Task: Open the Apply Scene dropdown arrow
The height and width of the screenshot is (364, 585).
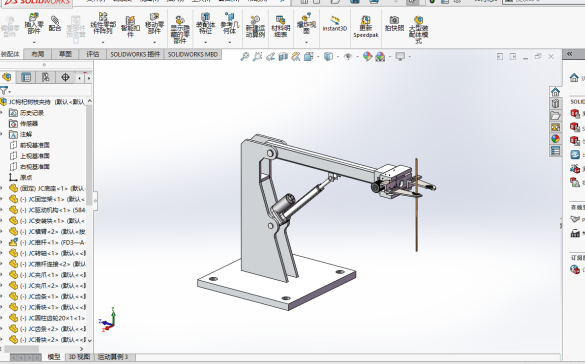Action: coord(390,57)
